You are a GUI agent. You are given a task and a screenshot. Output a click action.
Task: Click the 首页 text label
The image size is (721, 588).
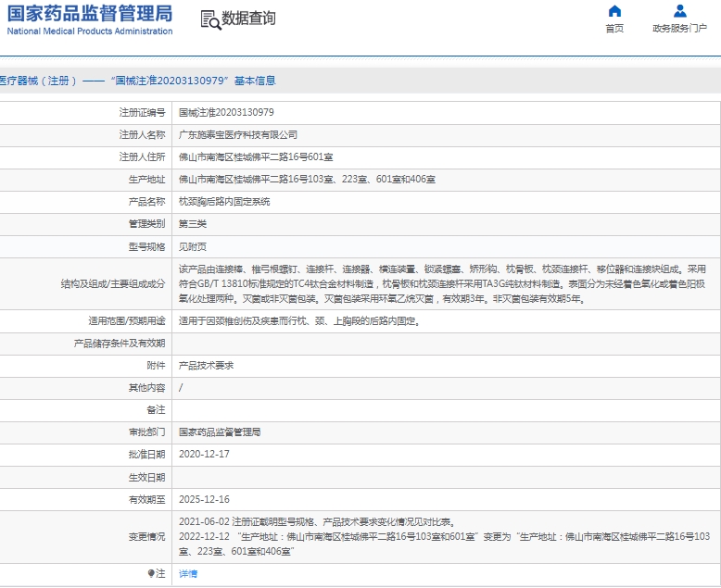pyautogui.click(x=614, y=29)
